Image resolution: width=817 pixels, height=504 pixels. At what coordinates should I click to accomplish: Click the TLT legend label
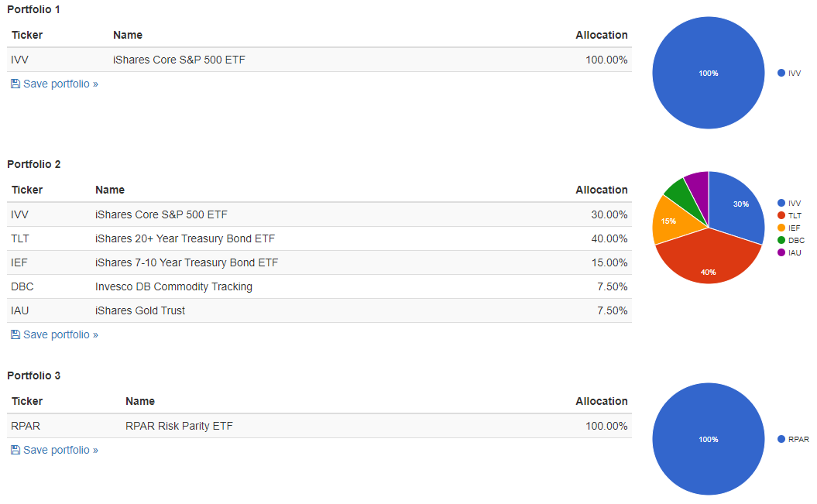point(795,215)
